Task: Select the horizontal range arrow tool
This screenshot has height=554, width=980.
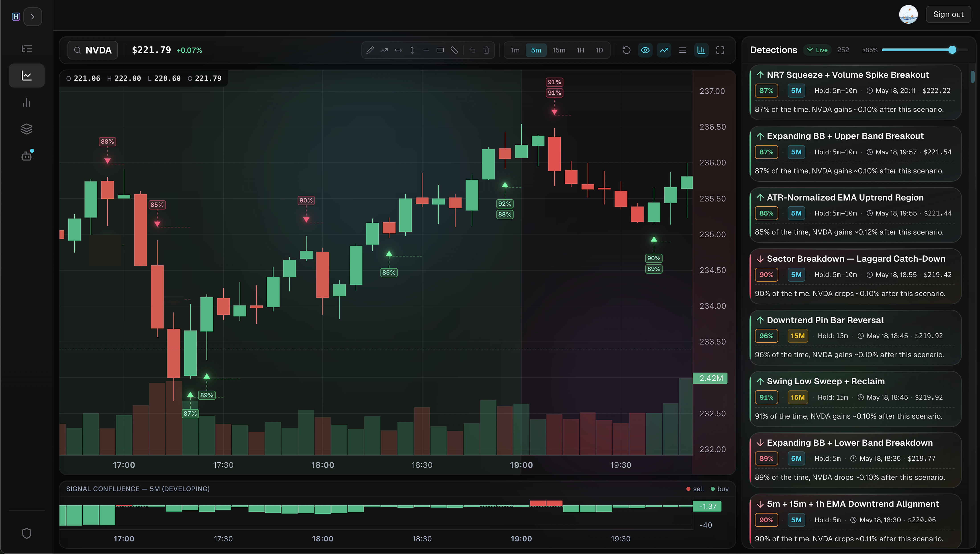Action: click(x=398, y=50)
